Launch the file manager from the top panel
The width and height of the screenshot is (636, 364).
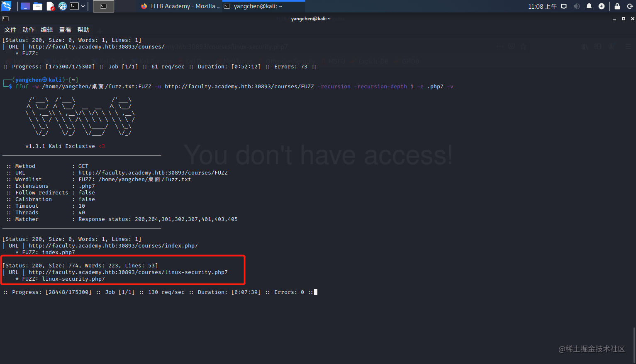(38, 6)
